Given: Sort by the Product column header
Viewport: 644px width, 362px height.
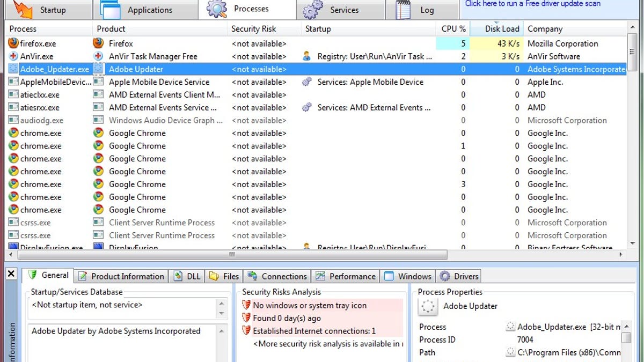Looking at the screenshot, I should tap(160, 29).
